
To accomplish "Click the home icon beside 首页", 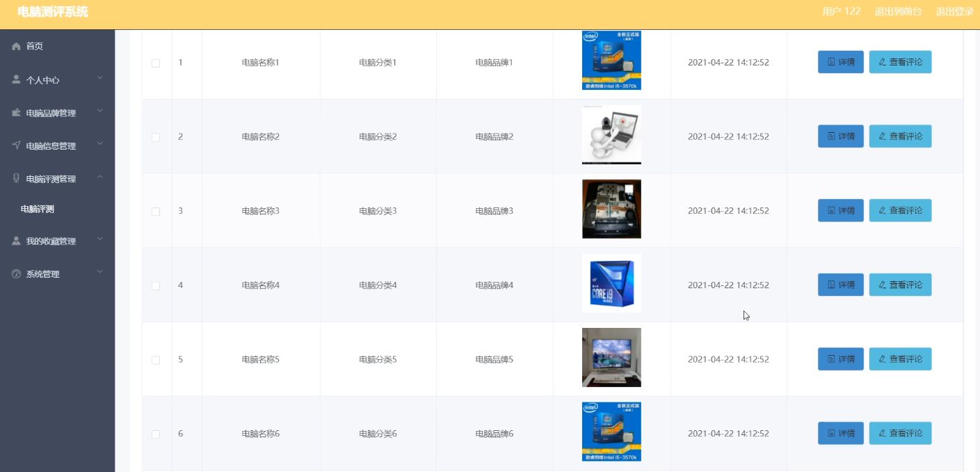I will point(17,46).
